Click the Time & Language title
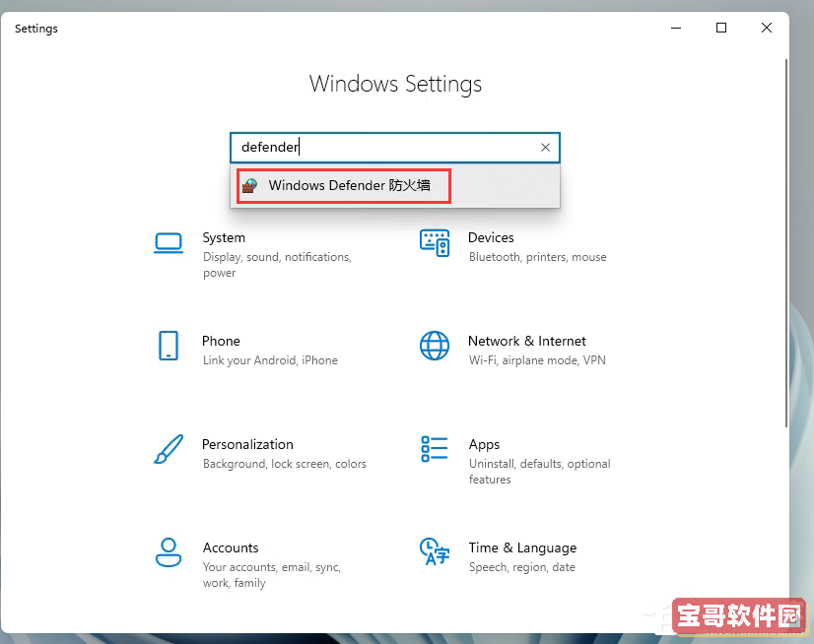The image size is (814, 644). (522, 548)
